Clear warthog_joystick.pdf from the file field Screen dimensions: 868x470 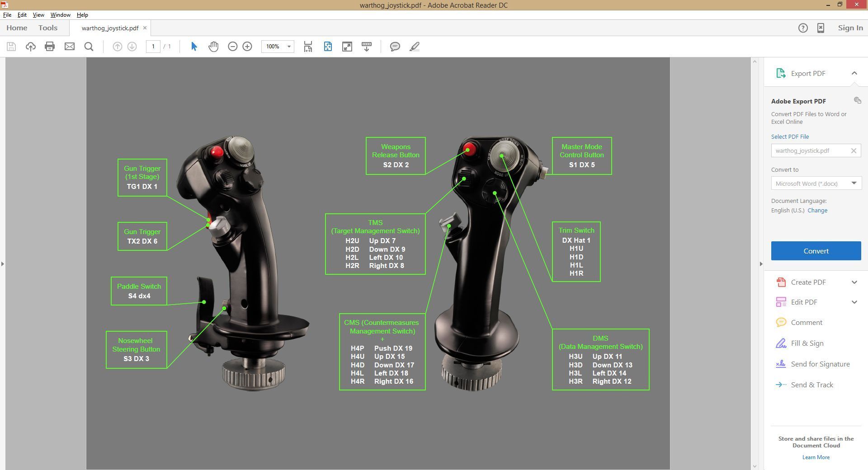point(854,150)
